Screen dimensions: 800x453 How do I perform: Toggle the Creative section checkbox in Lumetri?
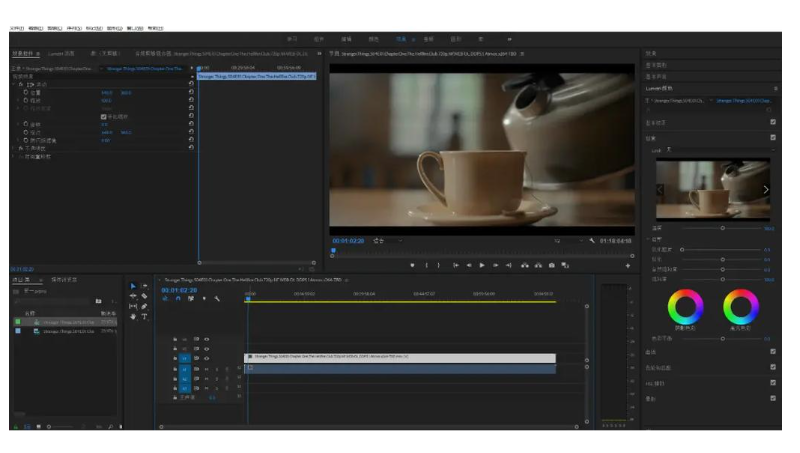pos(773,138)
